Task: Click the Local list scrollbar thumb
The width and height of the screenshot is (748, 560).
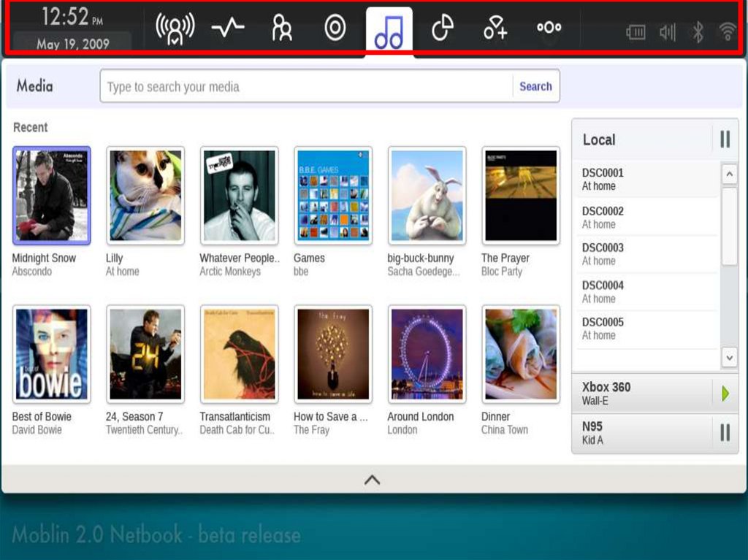Action: pyautogui.click(x=730, y=226)
